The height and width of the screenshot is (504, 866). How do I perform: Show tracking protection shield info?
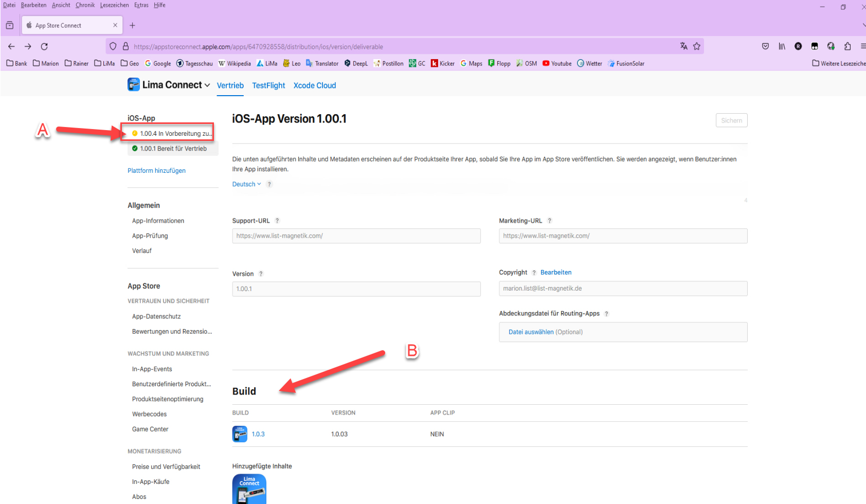[x=113, y=46]
